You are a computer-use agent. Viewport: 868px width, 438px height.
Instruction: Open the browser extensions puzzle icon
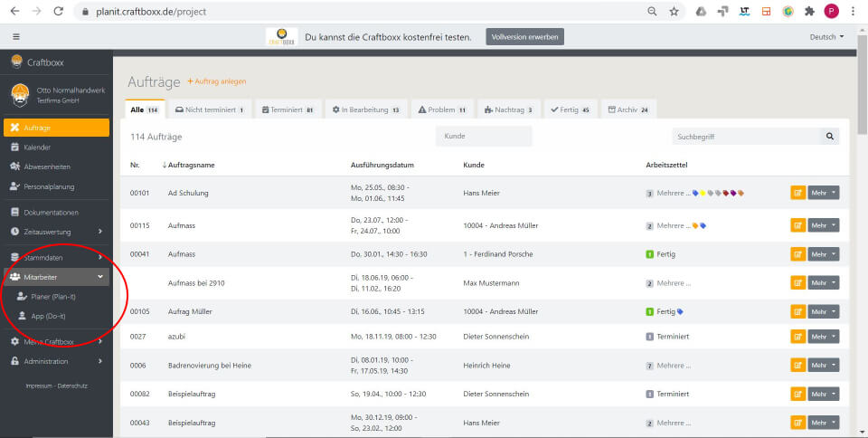tap(809, 11)
